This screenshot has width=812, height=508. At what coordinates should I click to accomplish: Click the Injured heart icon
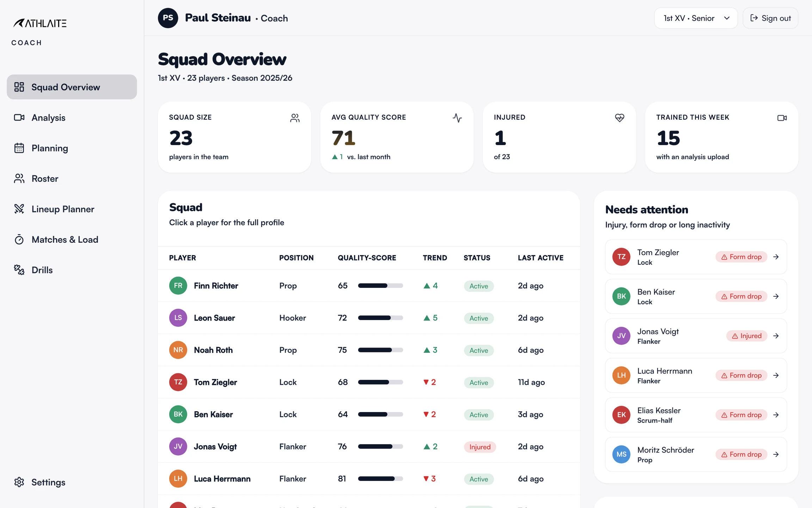click(x=620, y=118)
